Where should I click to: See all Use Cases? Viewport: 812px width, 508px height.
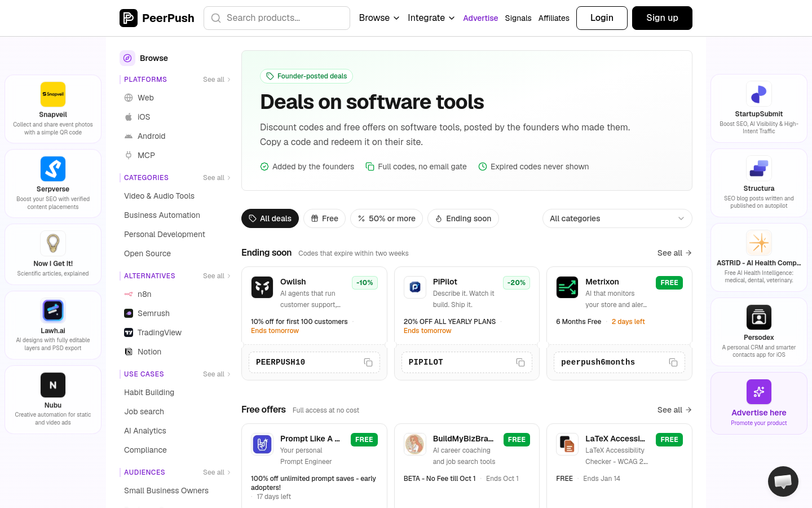[x=217, y=374]
